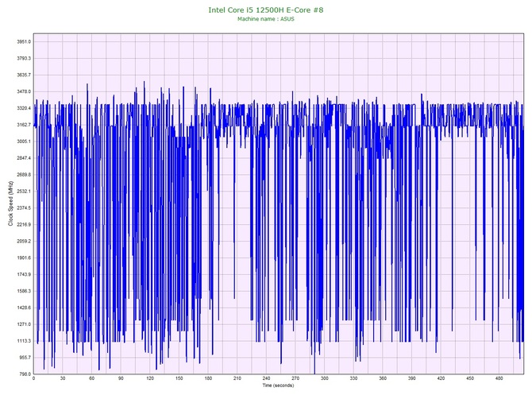This screenshot has height=399, width=532.
Task: Click the 955.7 y-axis value
Action: click(25, 358)
